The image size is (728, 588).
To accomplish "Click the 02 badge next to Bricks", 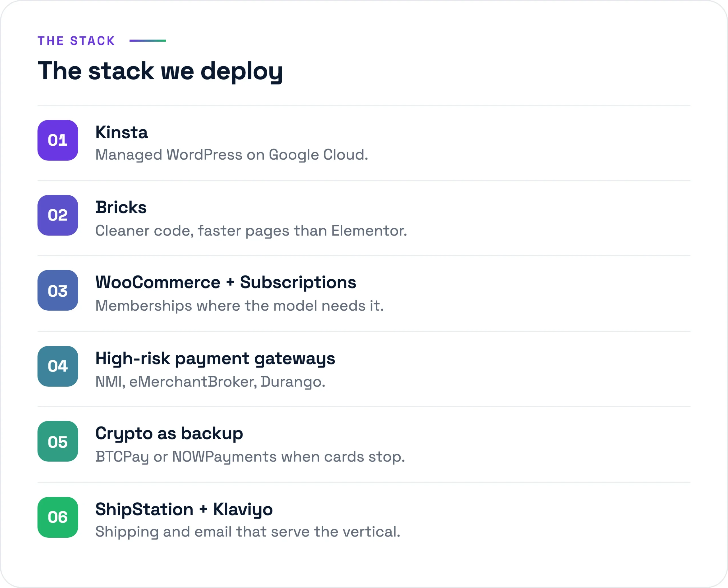I will (x=58, y=215).
